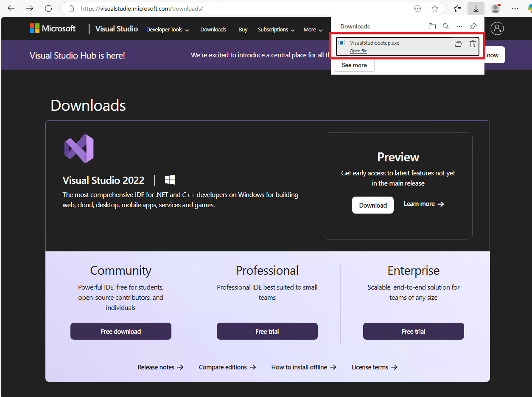The width and height of the screenshot is (532, 397).
Task: Start the Enterprise Free trial
Action: click(414, 331)
